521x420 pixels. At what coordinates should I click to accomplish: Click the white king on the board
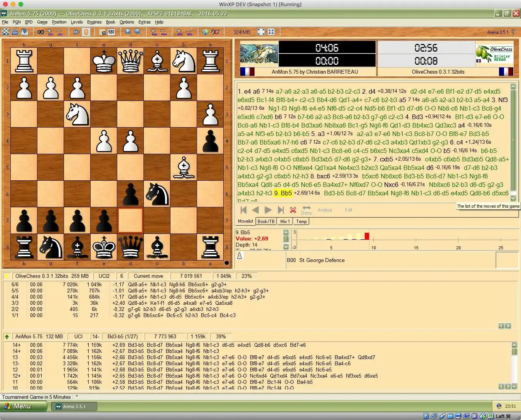[104, 61]
